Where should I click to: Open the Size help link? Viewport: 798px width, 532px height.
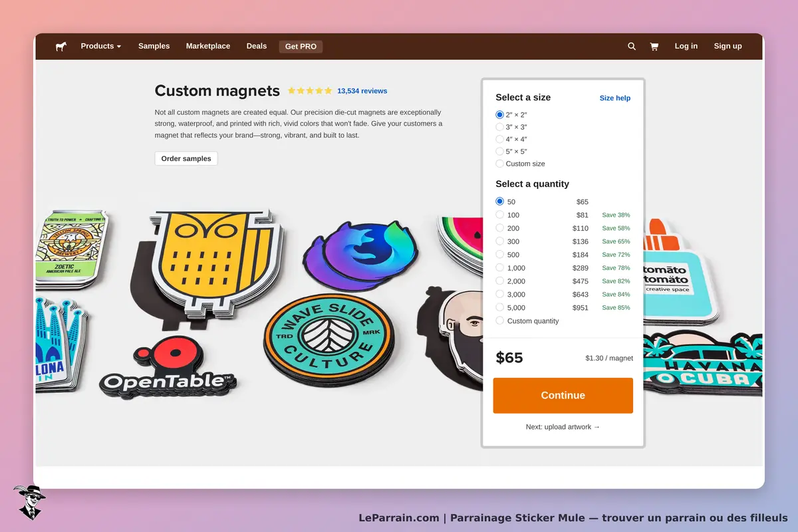pyautogui.click(x=615, y=98)
